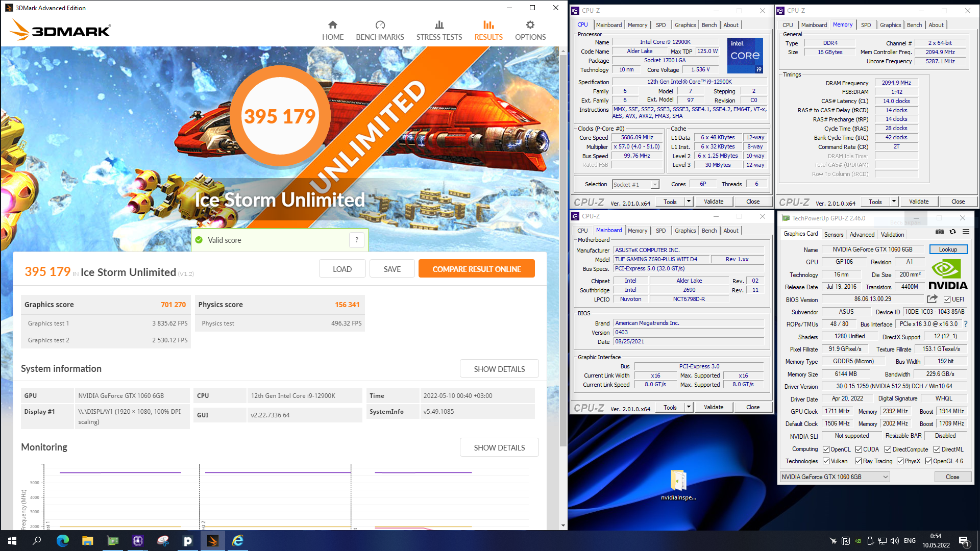
Task: Open File Explorer from the taskbar
Action: [87, 541]
